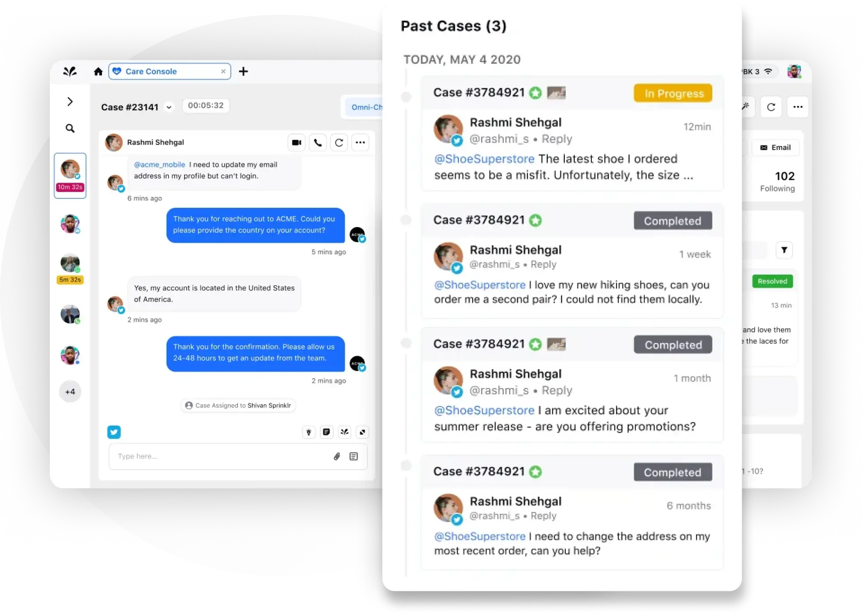
Task: Click the phone call icon in chat toolbar
Action: click(317, 142)
